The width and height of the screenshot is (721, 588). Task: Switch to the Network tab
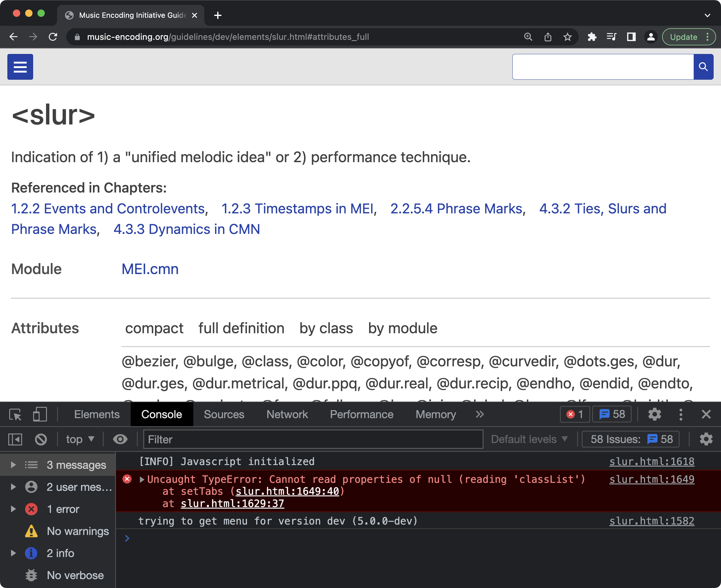(287, 414)
